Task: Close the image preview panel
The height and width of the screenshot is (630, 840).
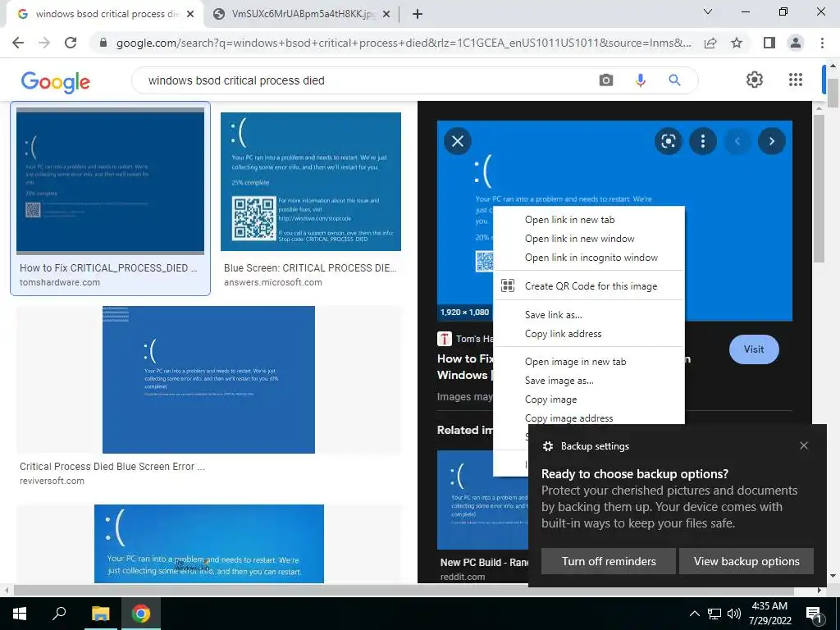Action: (x=458, y=141)
